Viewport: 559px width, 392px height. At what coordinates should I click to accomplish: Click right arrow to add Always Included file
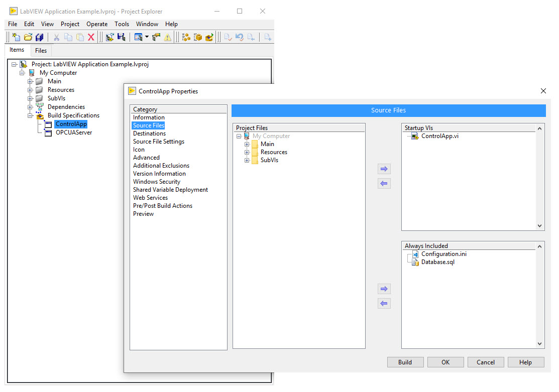(x=384, y=289)
